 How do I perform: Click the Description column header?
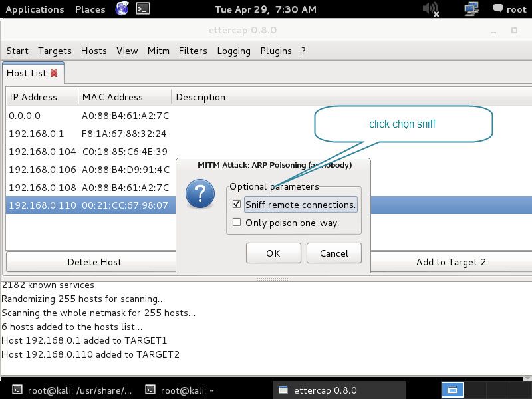point(352,97)
